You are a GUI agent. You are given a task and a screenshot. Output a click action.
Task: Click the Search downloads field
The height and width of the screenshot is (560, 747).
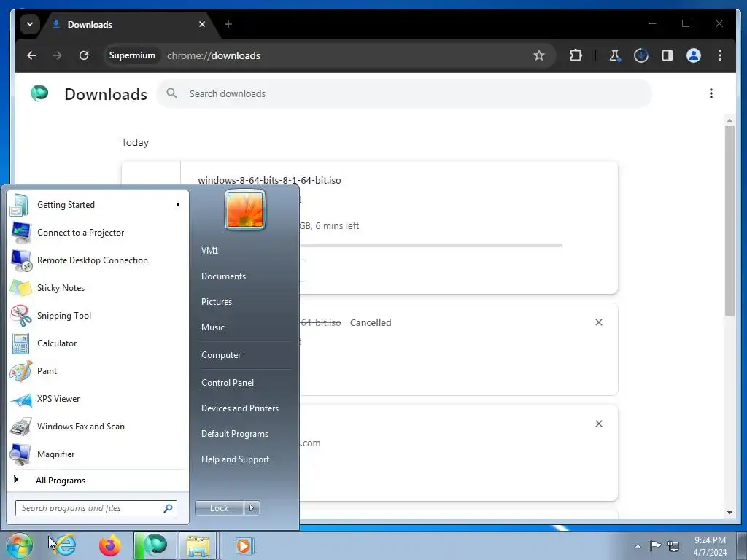pyautogui.click(x=404, y=94)
